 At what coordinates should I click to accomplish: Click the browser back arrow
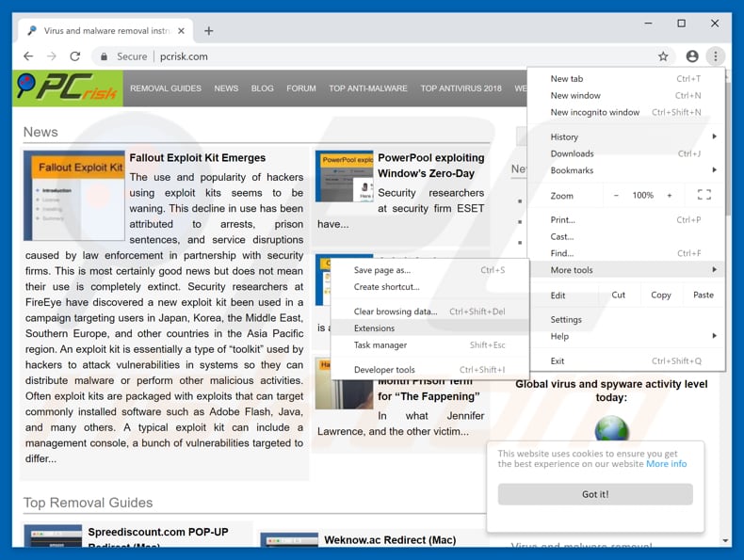click(28, 56)
